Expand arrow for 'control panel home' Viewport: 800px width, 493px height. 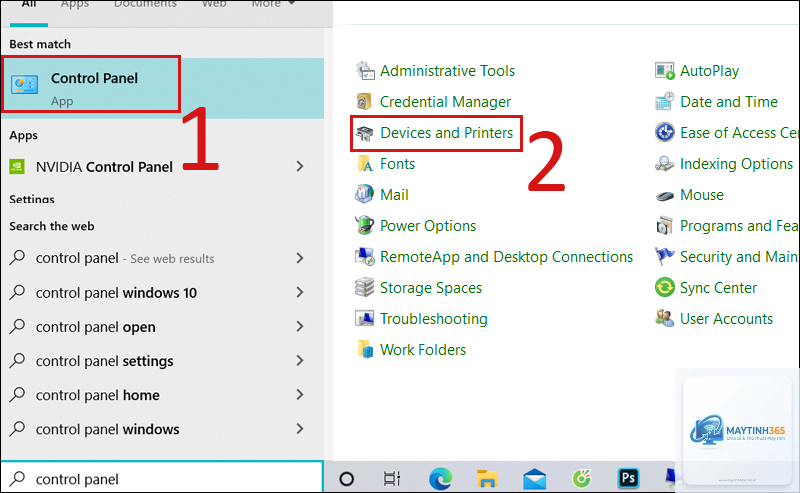(x=300, y=395)
